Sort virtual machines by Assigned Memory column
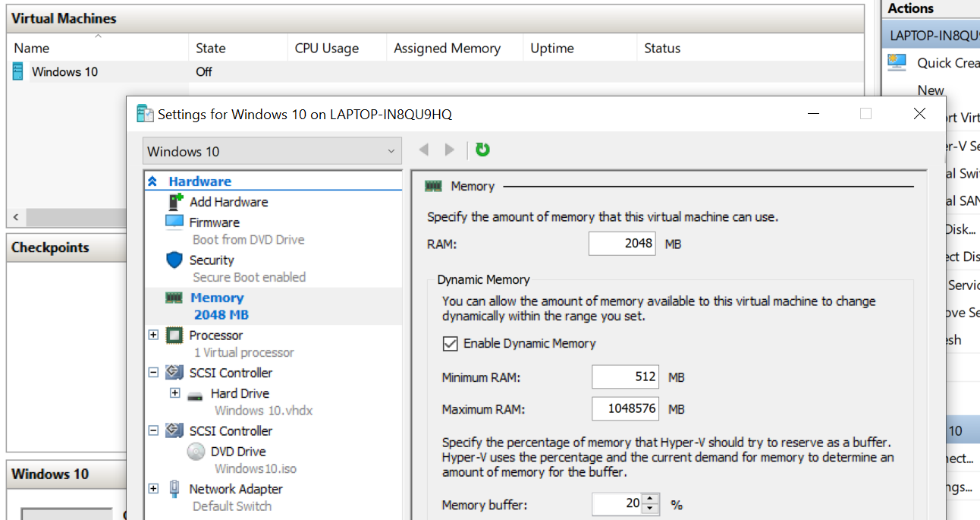 click(447, 48)
